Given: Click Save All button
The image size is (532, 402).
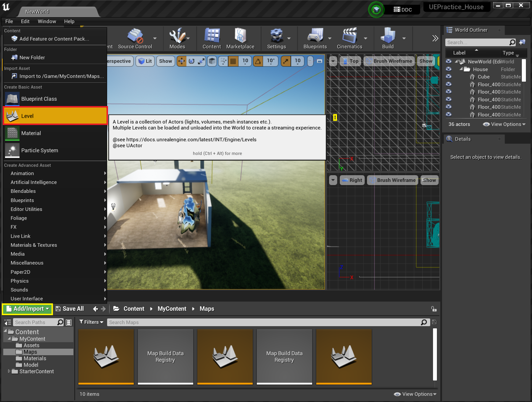Looking at the screenshot, I should tap(70, 309).
